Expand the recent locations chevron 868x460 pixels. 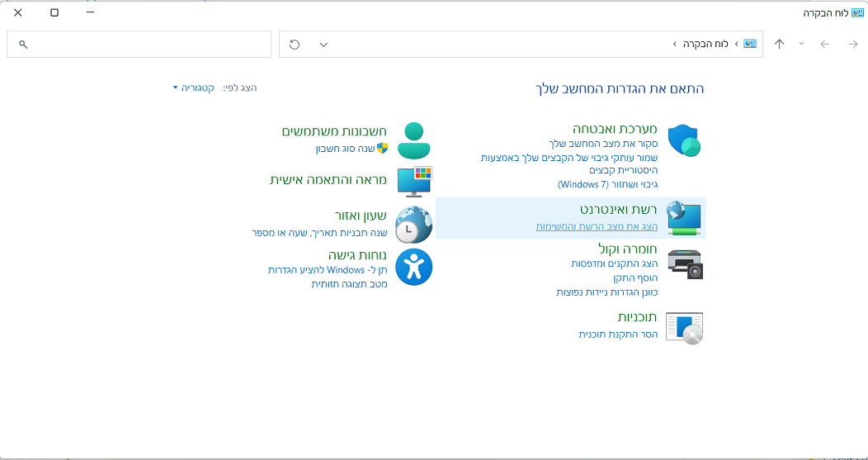click(801, 44)
